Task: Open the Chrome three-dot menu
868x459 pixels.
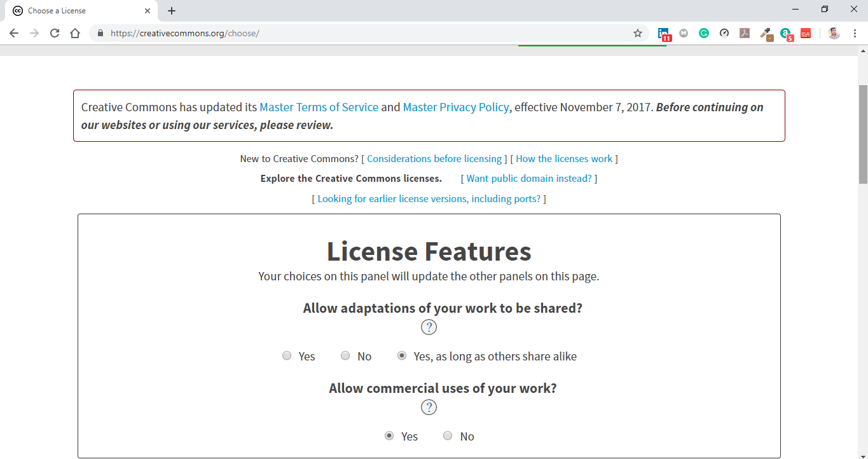Action: pyautogui.click(x=855, y=33)
